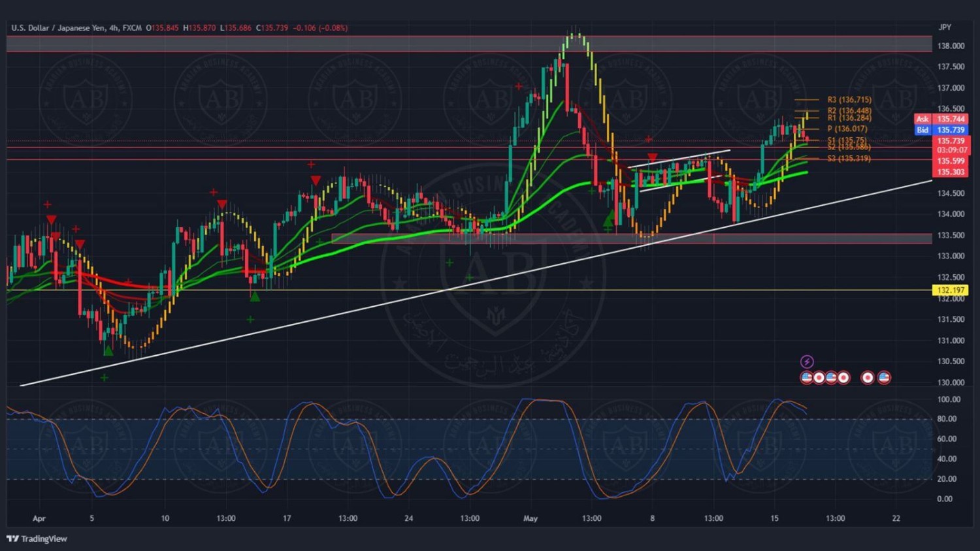The width and height of the screenshot is (980, 551).
Task: Click the 137.000 price axis label
Action: 951,88
